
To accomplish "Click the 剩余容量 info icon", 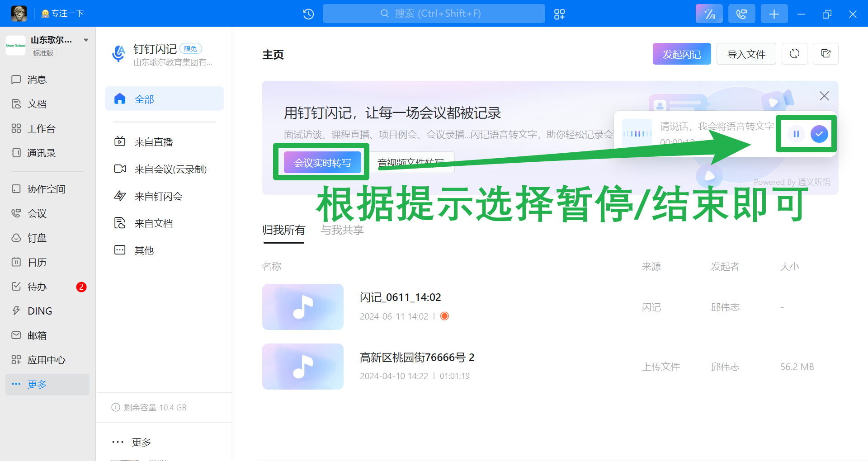I will click(116, 407).
